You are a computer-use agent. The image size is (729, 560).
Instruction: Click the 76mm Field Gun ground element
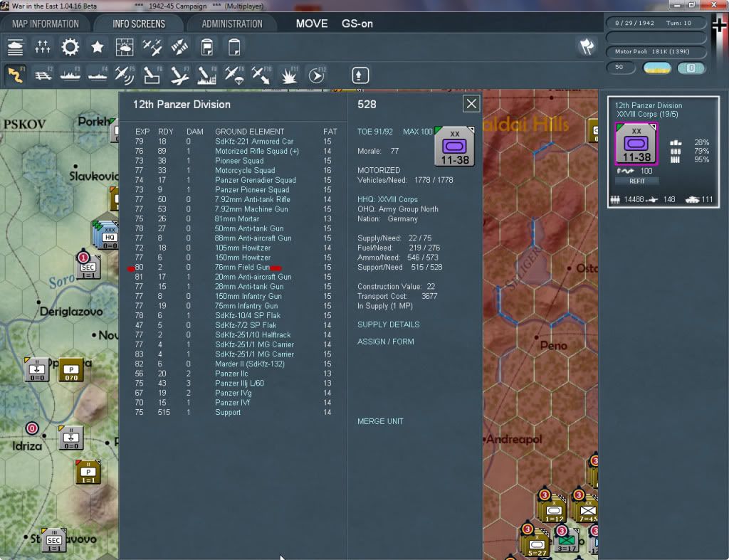point(242,268)
